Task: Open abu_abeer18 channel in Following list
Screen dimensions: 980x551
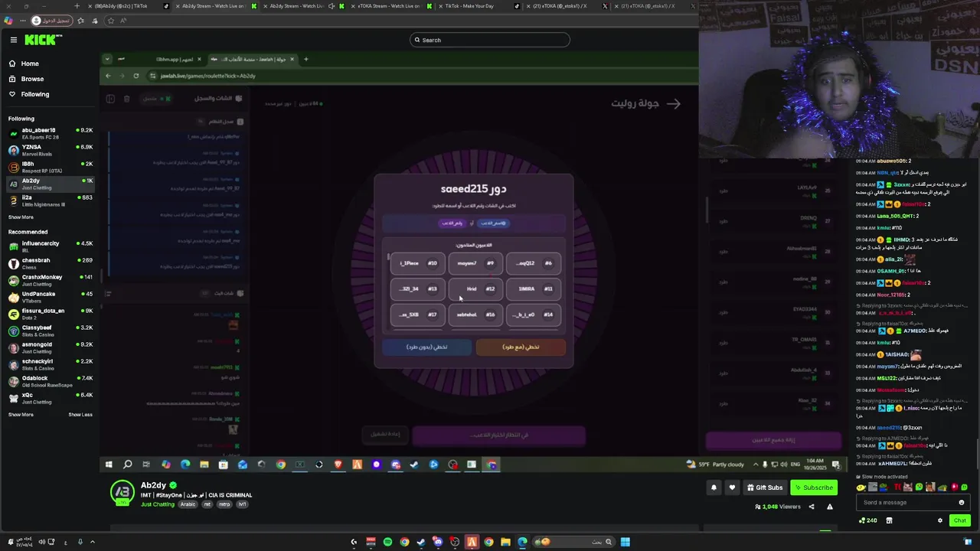Action: point(50,133)
